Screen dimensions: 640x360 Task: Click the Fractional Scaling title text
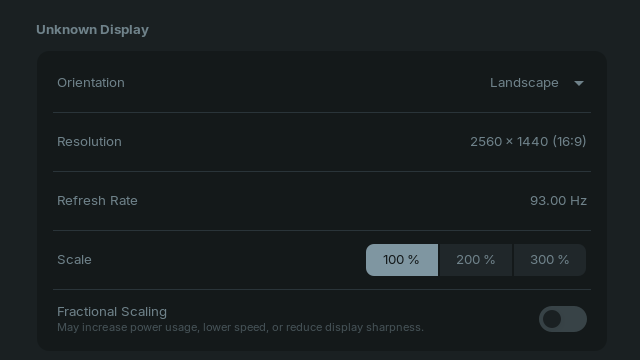[112, 312]
